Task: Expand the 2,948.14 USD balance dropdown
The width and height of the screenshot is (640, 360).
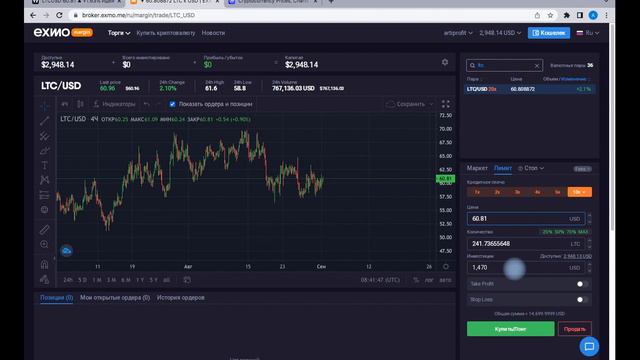Action: [x=500, y=33]
